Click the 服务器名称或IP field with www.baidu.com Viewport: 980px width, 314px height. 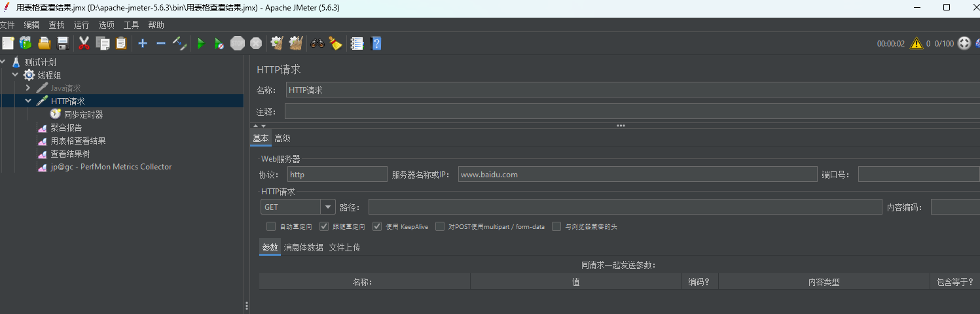point(638,174)
